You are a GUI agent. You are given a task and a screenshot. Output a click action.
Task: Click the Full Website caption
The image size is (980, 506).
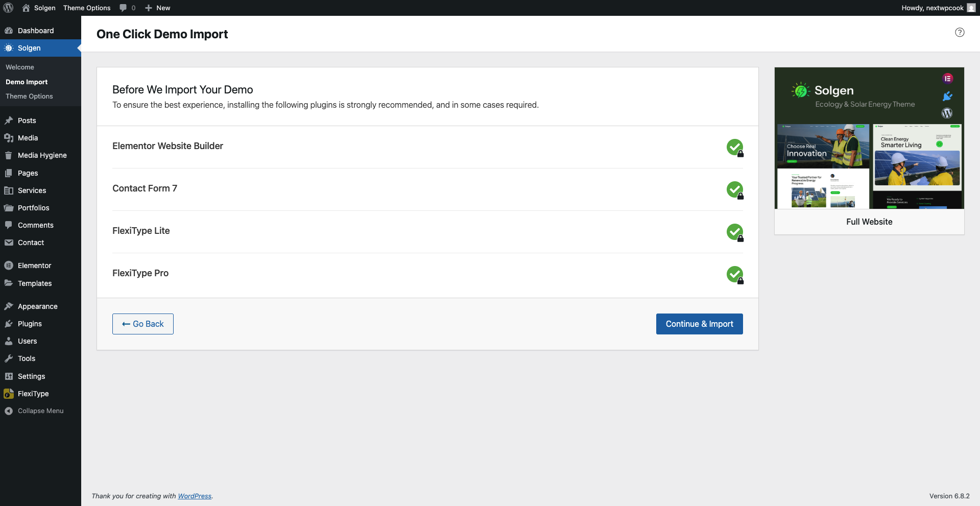coord(869,222)
